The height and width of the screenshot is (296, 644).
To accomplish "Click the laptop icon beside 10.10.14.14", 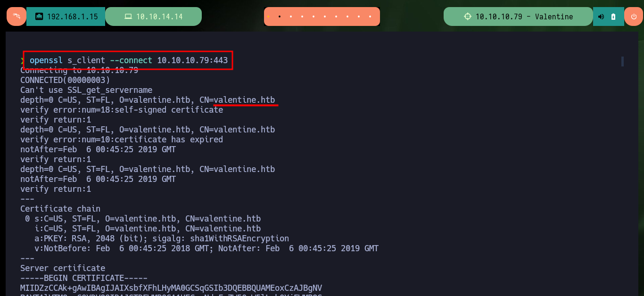I will (128, 16).
